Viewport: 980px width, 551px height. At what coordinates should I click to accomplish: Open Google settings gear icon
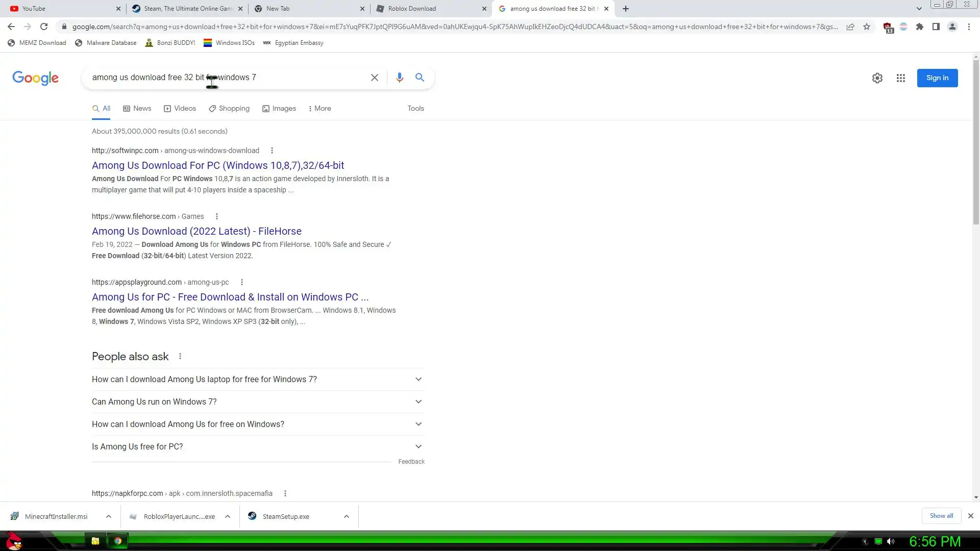877,78
